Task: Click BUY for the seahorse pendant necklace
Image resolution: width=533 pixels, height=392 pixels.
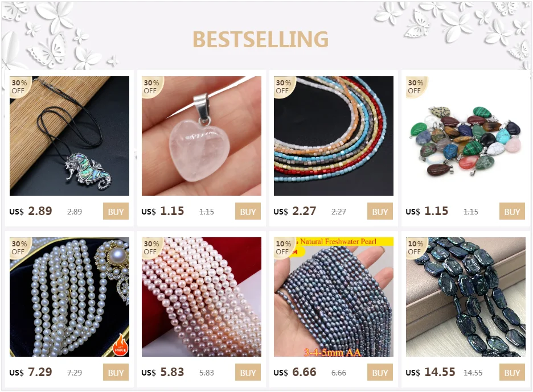Action: 116,211
